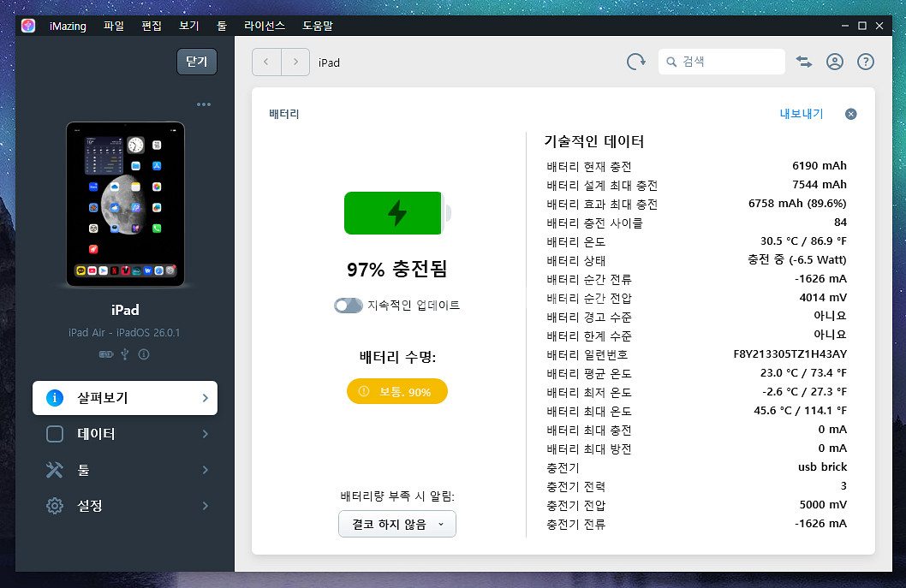Click the yellow 보통. 90% battery health badge
Screen dimensions: 906x588
tap(396, 391)
